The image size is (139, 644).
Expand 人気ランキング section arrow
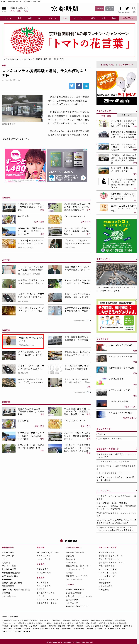tap(136, 111)
